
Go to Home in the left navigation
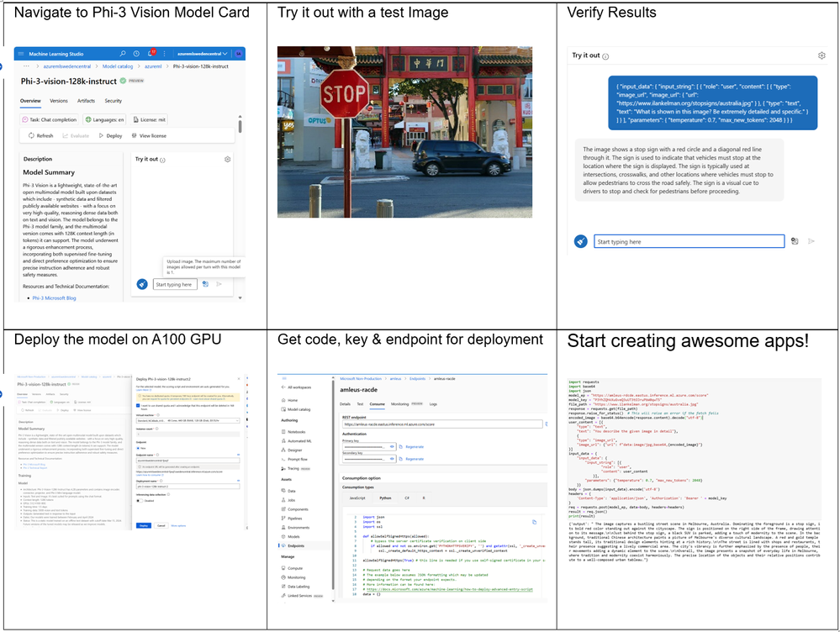289,400
